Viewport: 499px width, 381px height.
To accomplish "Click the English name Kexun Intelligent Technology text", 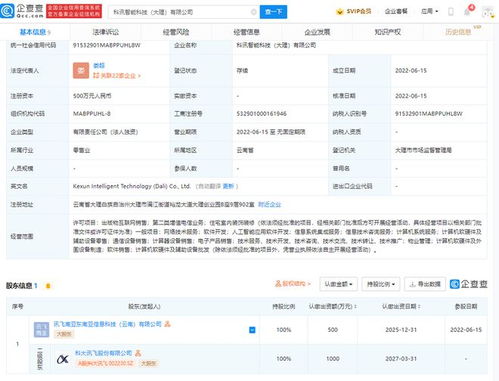I will coord(132,186).
